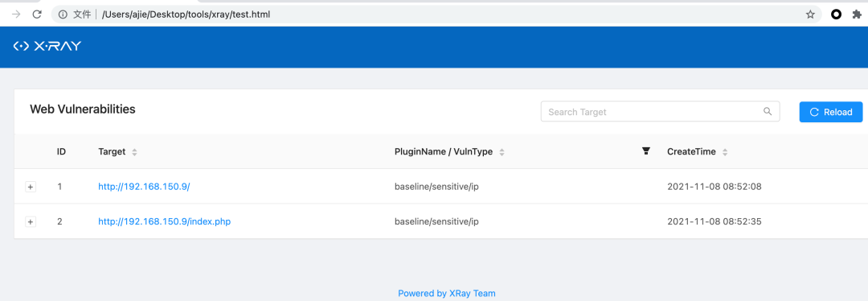The image size is (868, 301).
Task: Expand row 2 details
Action: 31,222
